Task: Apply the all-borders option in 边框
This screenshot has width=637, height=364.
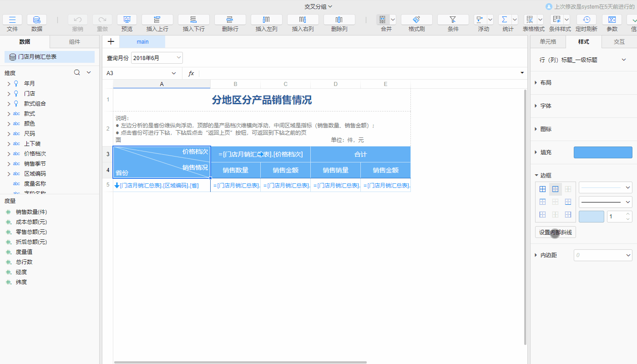Action: [542, 189]
